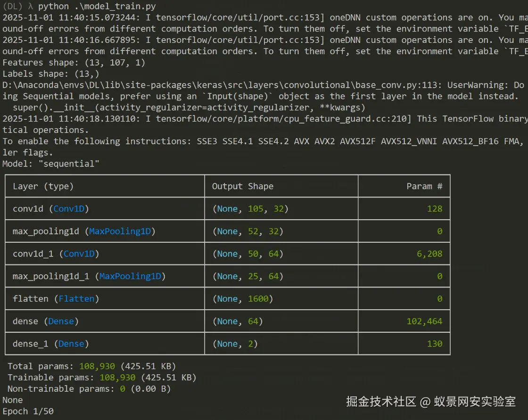Click the 130 param value for dense_1
This screenshot has height=420, width=528.
[x=434, y=344]
